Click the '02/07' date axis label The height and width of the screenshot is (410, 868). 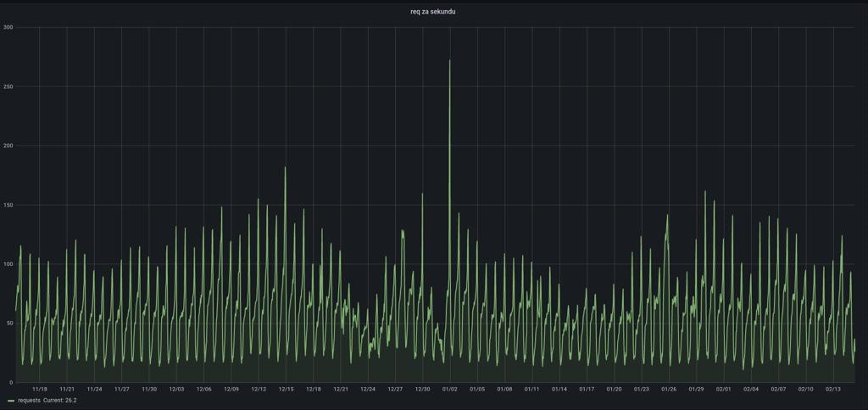point(779,389)
